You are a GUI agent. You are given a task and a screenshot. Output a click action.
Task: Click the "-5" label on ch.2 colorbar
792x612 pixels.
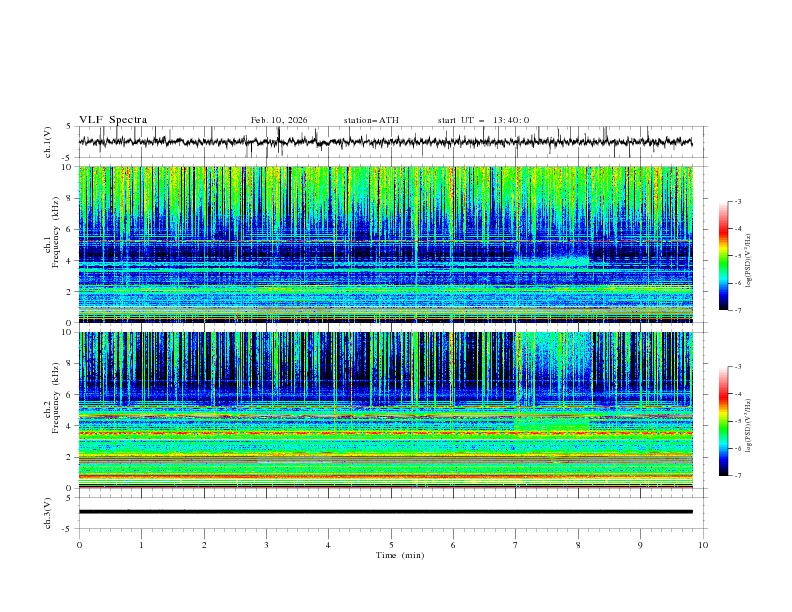[737, 421]
